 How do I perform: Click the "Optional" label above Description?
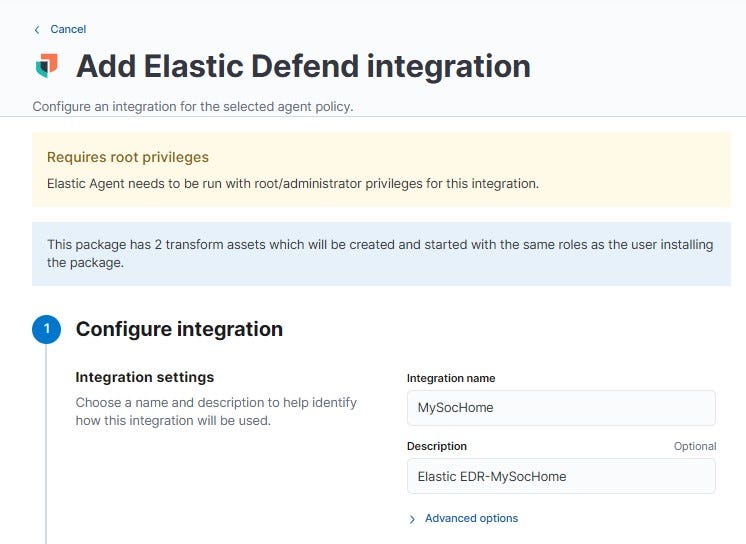click(695, 446)
